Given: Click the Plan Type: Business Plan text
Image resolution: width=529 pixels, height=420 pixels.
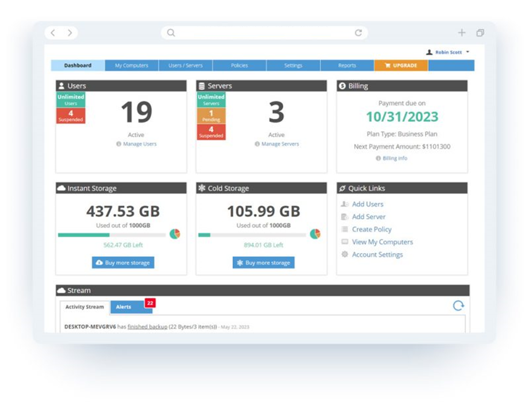Looking at the screenshot, I should (x=402, y=134).
